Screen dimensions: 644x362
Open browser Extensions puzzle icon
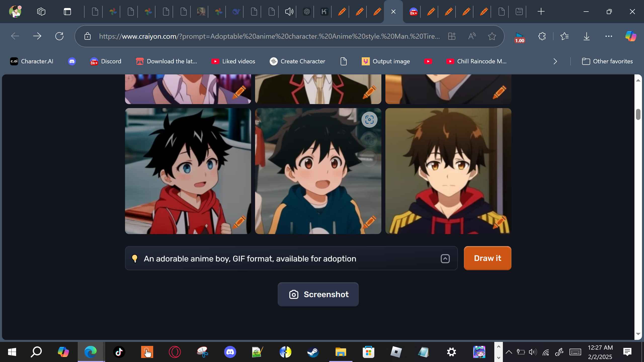(542, 36)
